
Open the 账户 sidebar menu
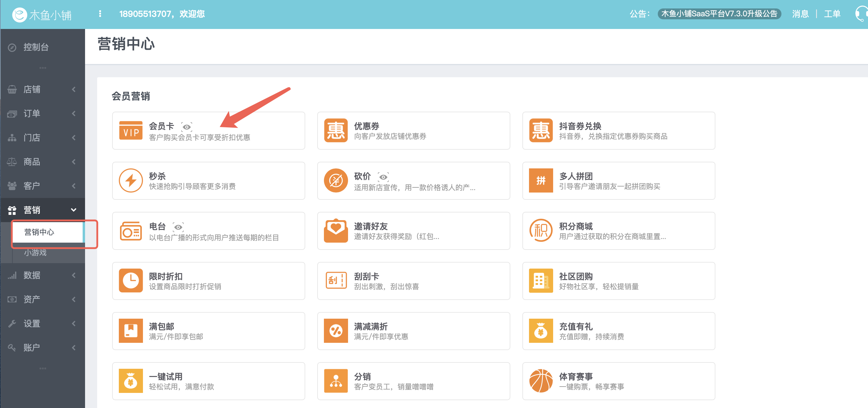43,348
